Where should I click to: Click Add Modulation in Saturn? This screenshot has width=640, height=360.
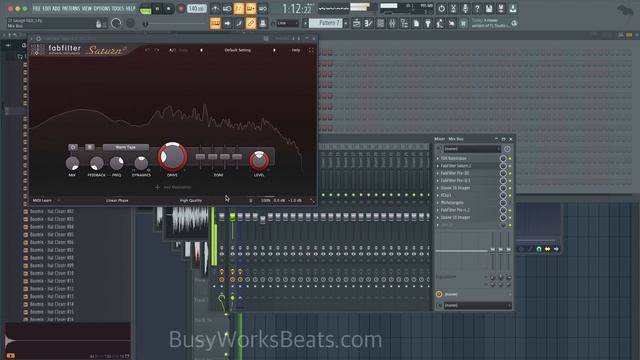[x=174, y=187]
